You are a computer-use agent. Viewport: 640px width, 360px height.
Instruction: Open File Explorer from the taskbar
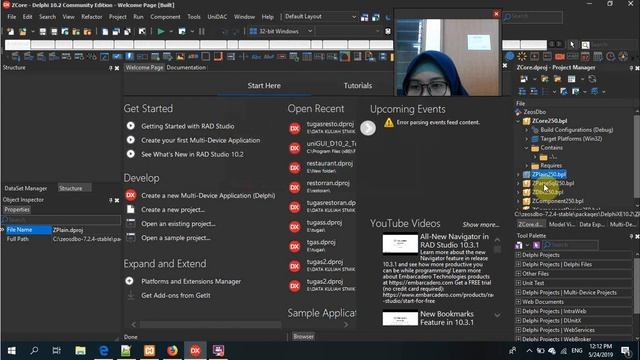coord(80,351)
